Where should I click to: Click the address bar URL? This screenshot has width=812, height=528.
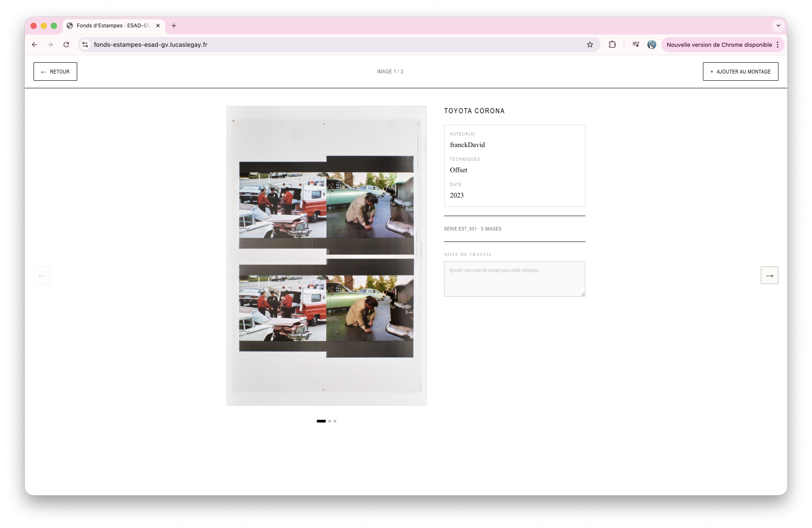pyautogui.click(x=151, y=45)
